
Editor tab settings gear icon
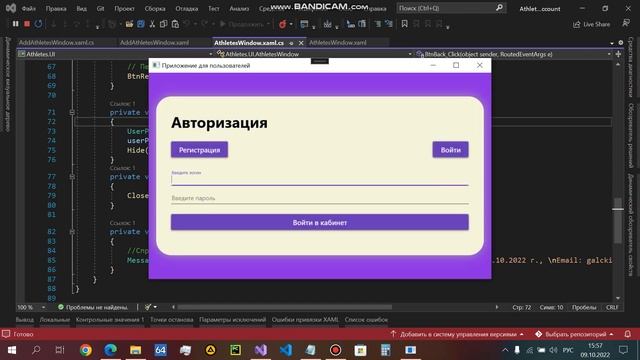tap(621, 42)
